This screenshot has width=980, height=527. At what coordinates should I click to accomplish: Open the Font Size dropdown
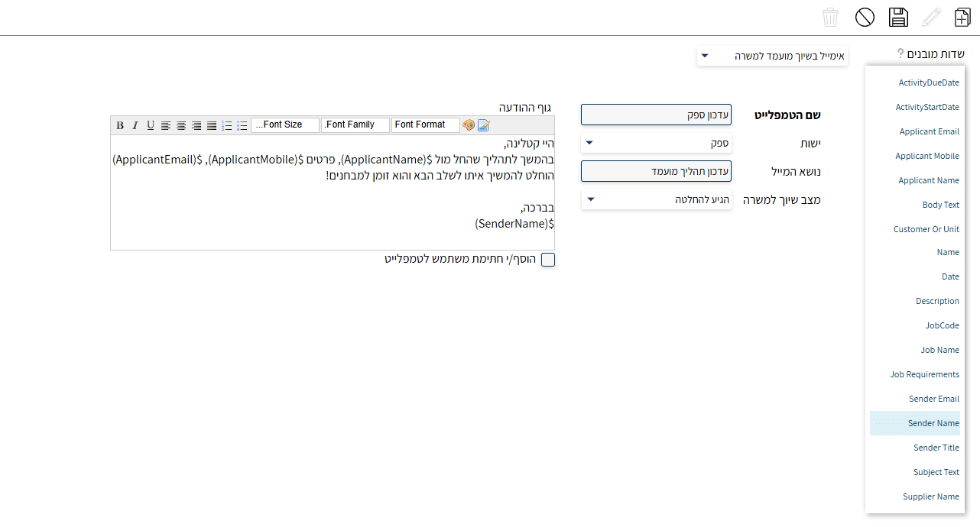click(285, 125)
